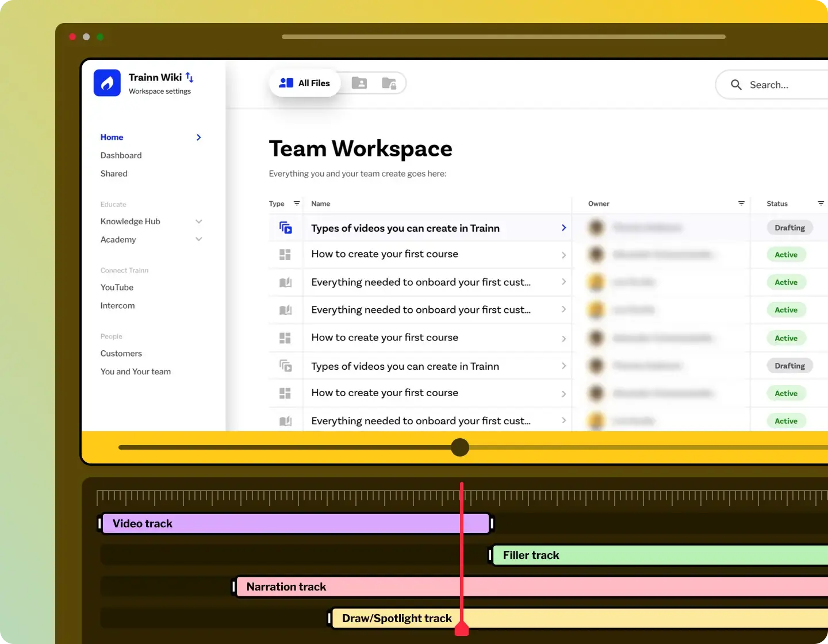Select the yellow Draw/Spotlight track clip

[580, 619]
